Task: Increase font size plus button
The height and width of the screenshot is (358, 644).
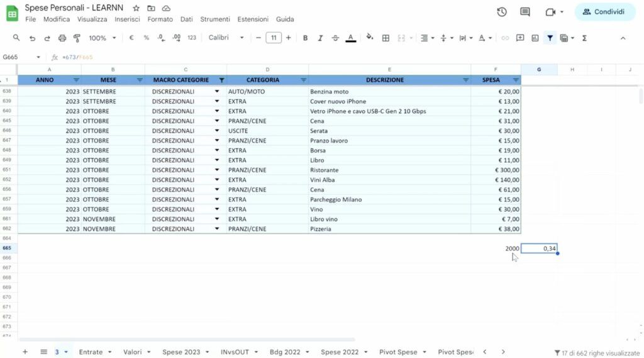Action: click(288, 38)
